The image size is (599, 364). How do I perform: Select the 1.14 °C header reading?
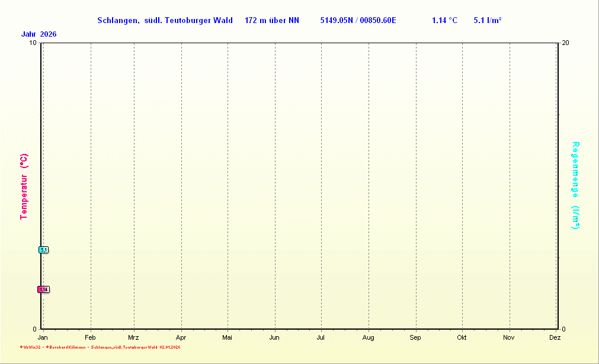444,21
